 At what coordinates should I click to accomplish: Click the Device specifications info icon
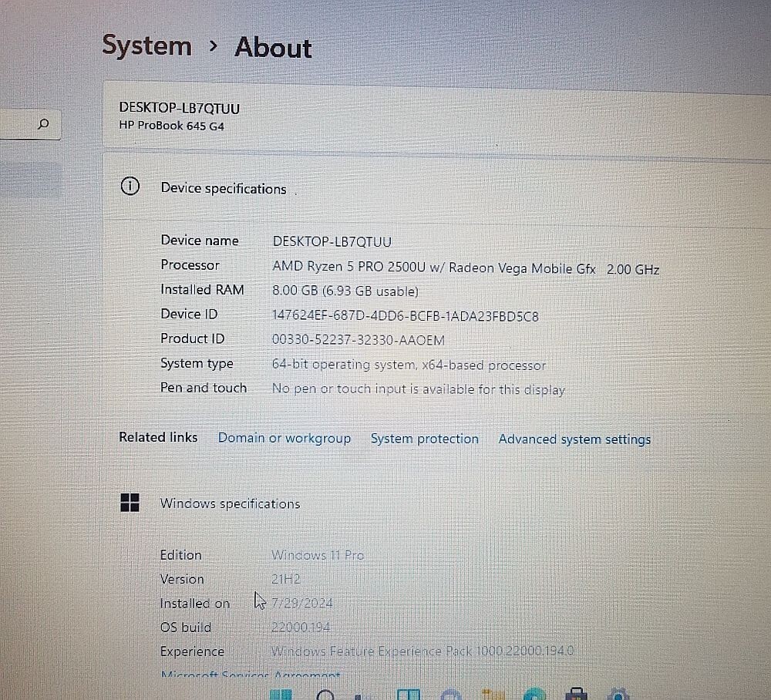click(x=130, y=187)
